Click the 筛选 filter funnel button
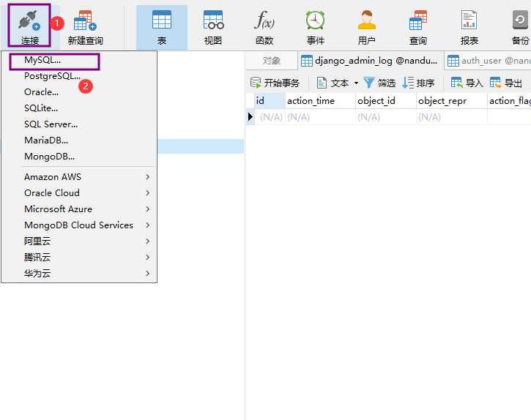 [x=379, y=83]
